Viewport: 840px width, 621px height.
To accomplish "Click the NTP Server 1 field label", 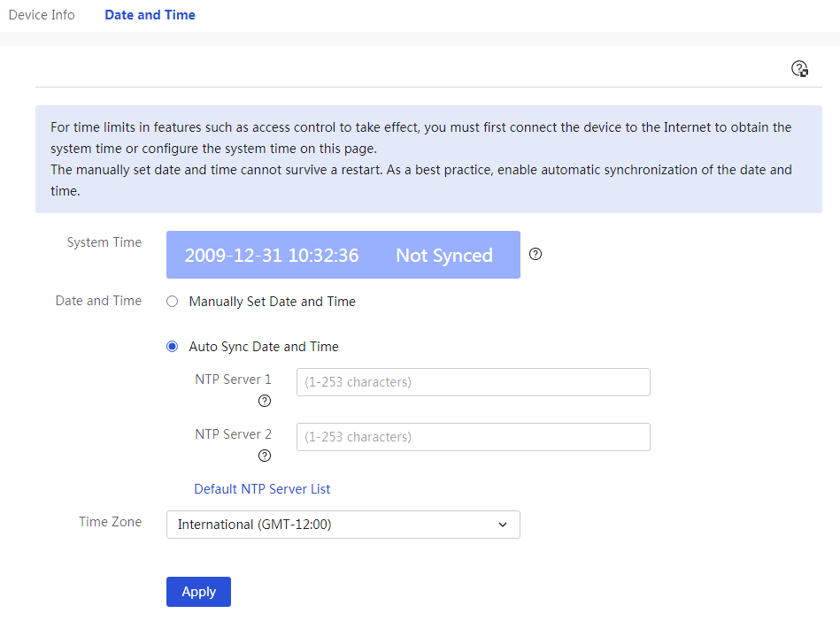I will (x=233, y=379).
